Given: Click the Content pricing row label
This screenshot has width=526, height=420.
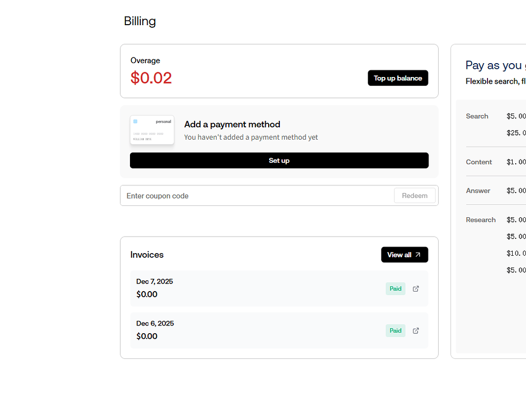Looking at the screenshot, I should click(x=479, y=162).
